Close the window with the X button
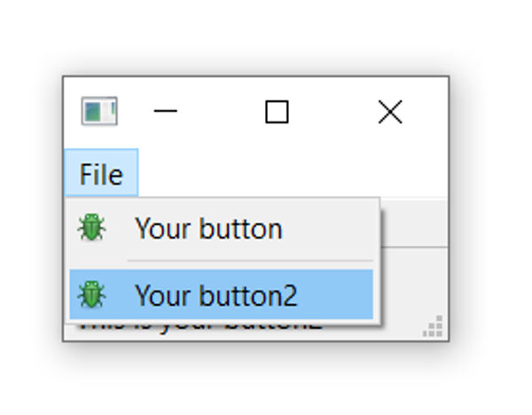 tap(389, 112)
